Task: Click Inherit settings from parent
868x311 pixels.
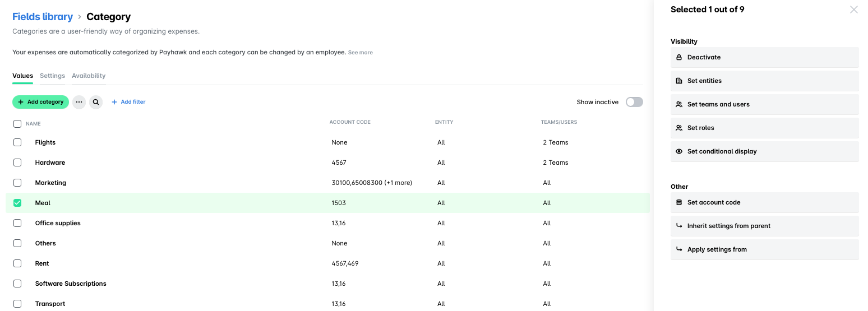Action: coord(765,226)
